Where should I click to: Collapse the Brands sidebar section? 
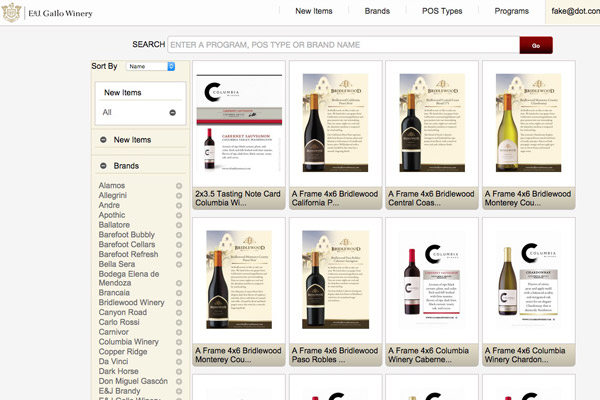103,166
